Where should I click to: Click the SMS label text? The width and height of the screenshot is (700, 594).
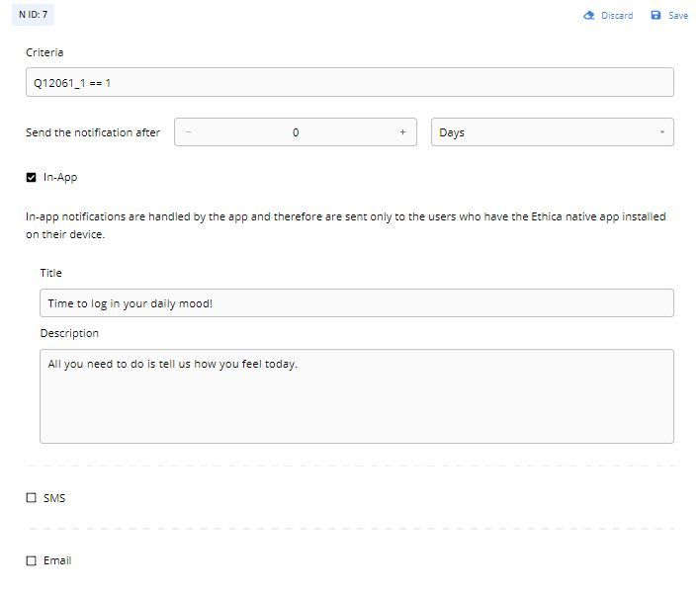tap(54, 498)
